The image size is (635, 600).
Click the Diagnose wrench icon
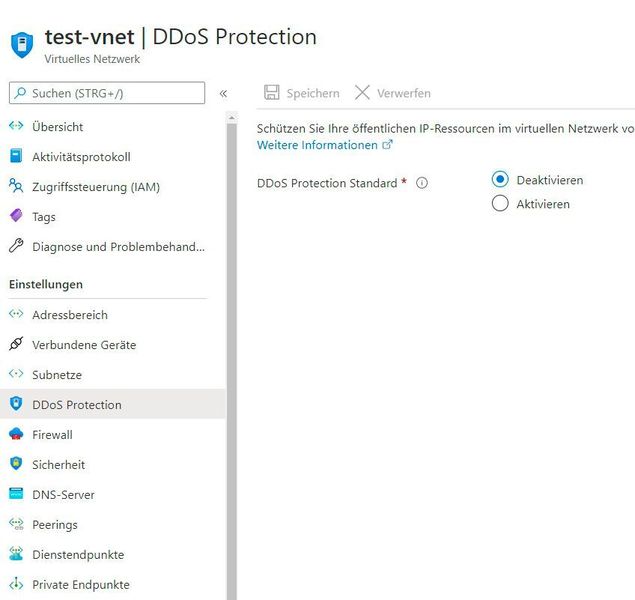[x=15, y=246]
